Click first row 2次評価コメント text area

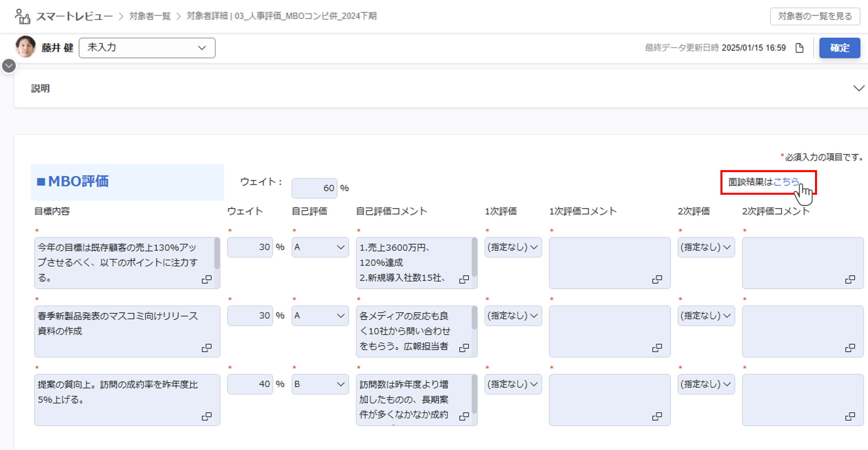click(x=803, y=262)
